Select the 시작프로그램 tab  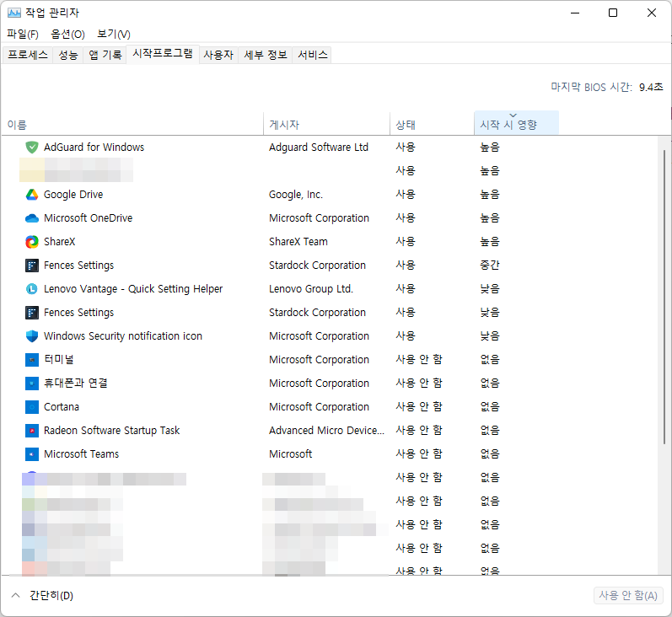coord(163,54)
